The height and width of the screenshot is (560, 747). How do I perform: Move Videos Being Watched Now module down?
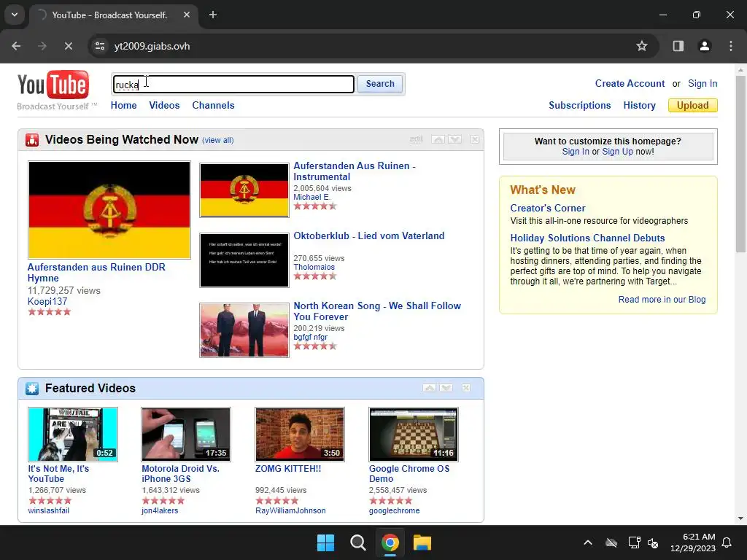pos(455,139)
